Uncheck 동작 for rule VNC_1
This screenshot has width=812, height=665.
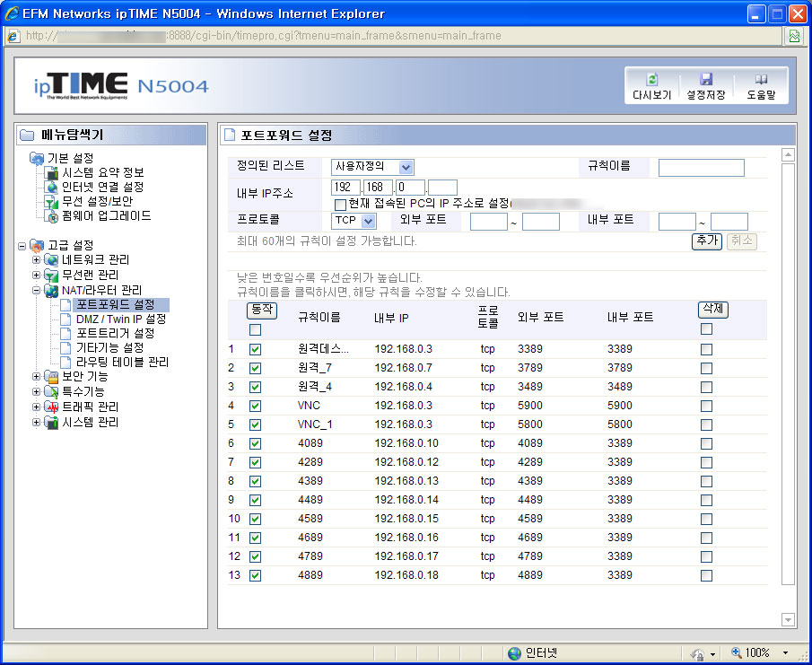tap(255, 424)
